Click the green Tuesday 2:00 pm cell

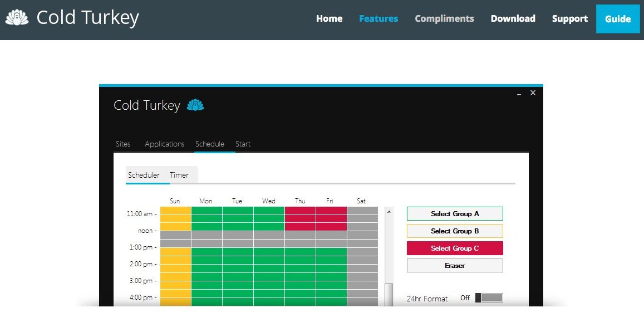tap(238, 269)
